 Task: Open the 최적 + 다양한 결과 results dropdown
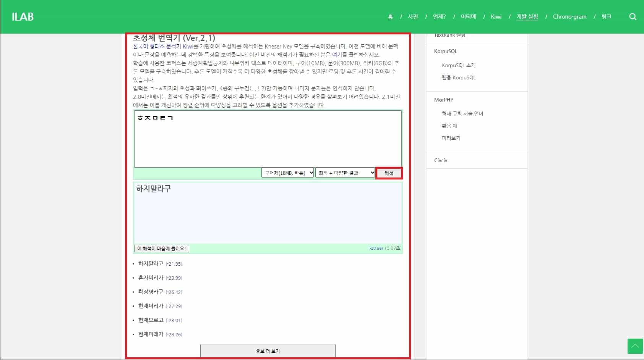(344, 173)
